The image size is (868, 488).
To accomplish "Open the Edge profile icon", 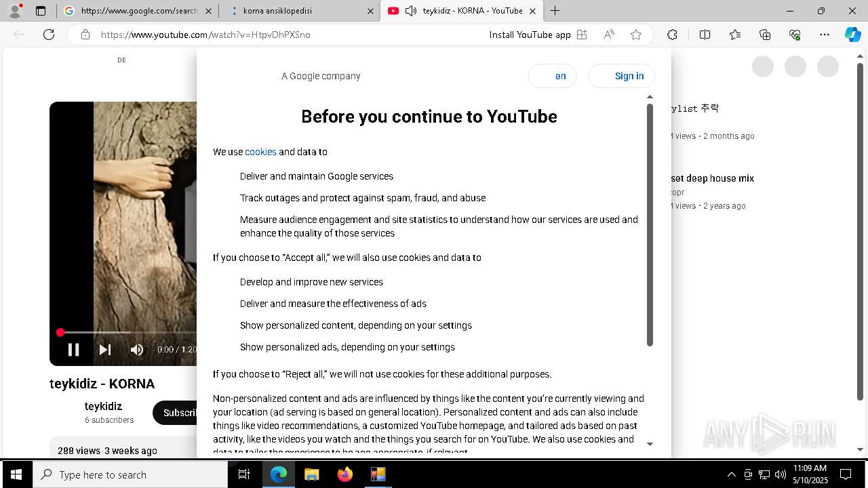I will pyautogui.click(x=15, y=11).
